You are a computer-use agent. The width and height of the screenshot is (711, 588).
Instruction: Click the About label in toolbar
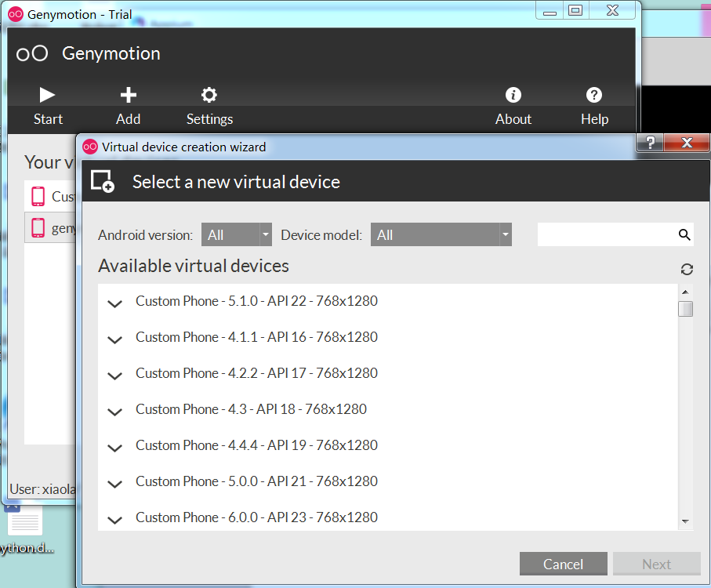point(513,119)
